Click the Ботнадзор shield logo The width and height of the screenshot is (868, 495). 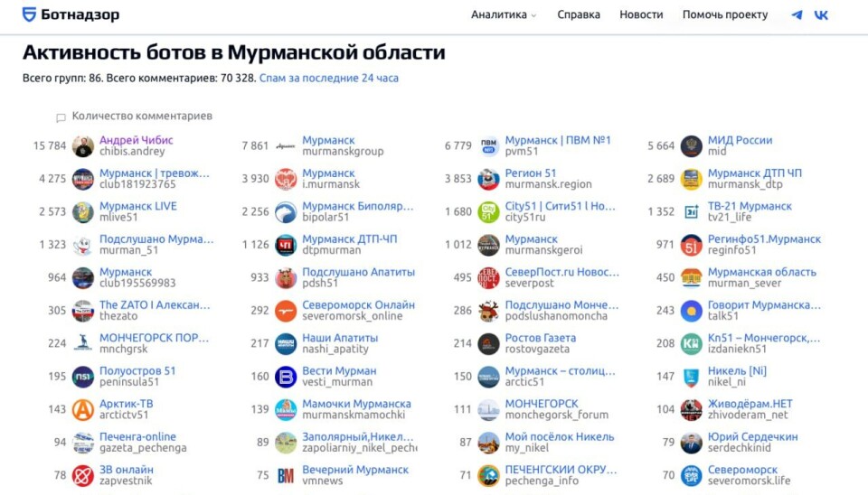(x=29, y=14)
